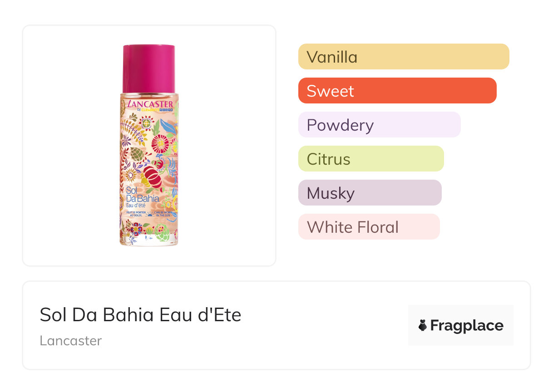Click the pink cap of the bottle
553x392 pixels.
(149, 68)
